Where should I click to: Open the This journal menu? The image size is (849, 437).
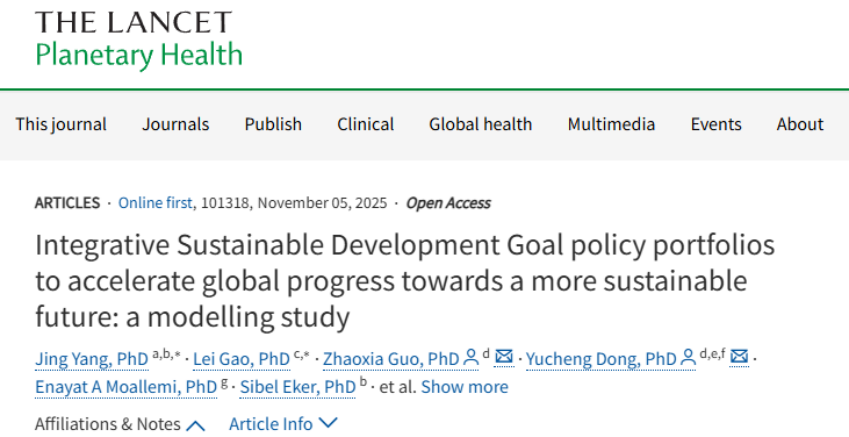[x=61, y=124]
